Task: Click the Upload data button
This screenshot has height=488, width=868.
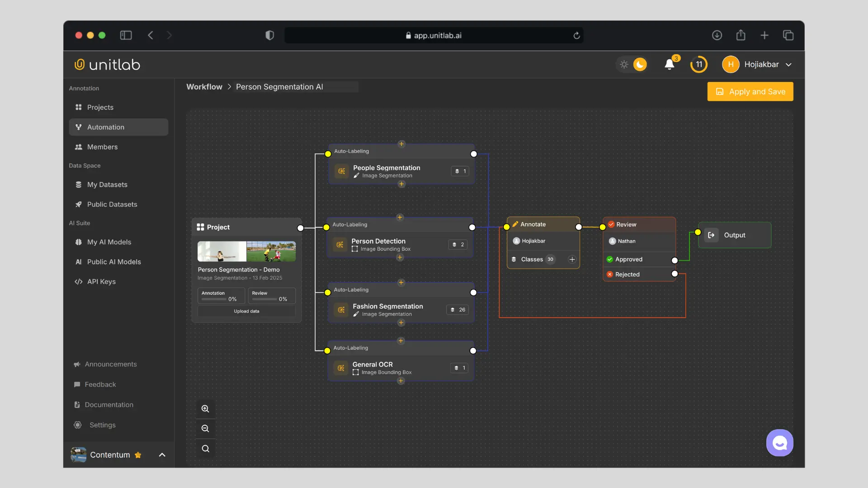Action: point(246,311)
